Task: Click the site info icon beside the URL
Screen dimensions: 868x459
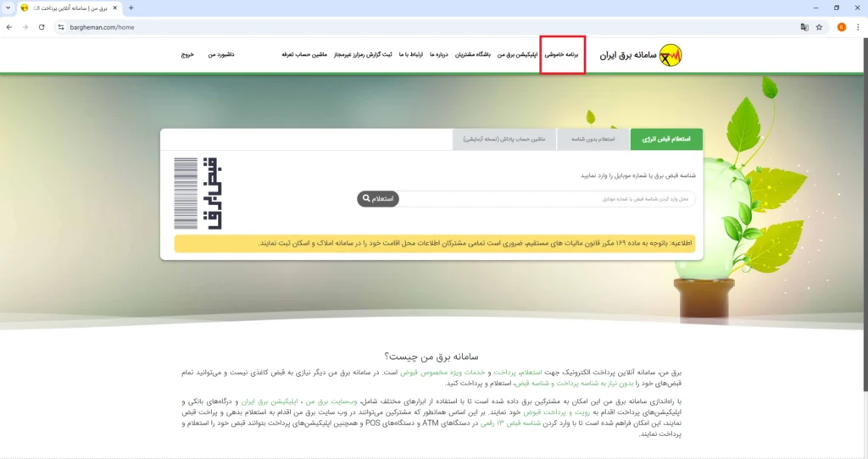Action: coord(61,27)
